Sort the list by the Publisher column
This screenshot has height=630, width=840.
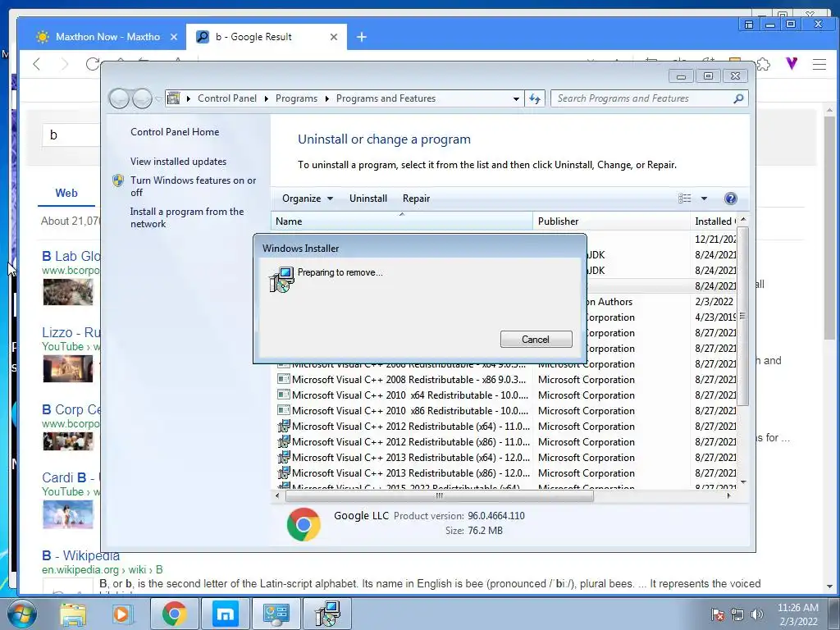[611, 221]
